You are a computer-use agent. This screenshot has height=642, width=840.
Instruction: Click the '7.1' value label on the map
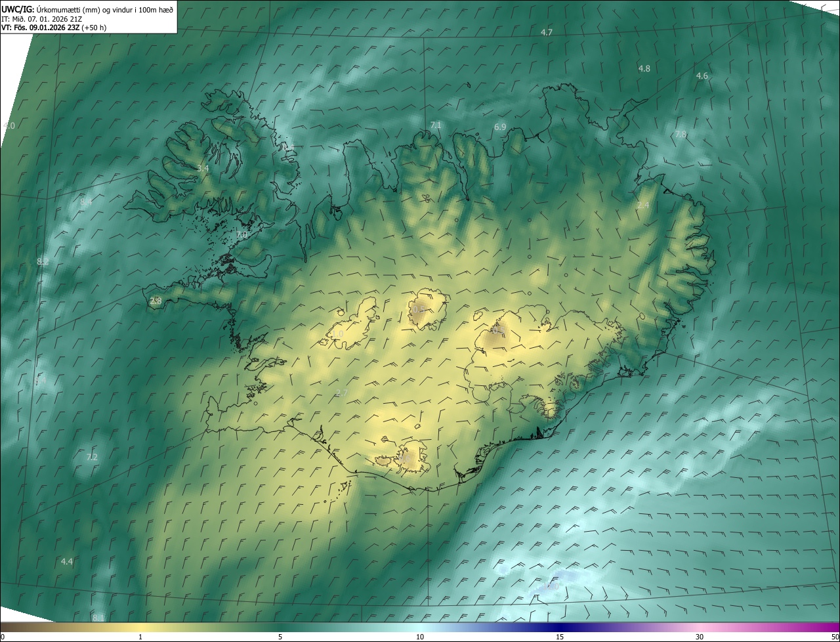tap(436, 125)
